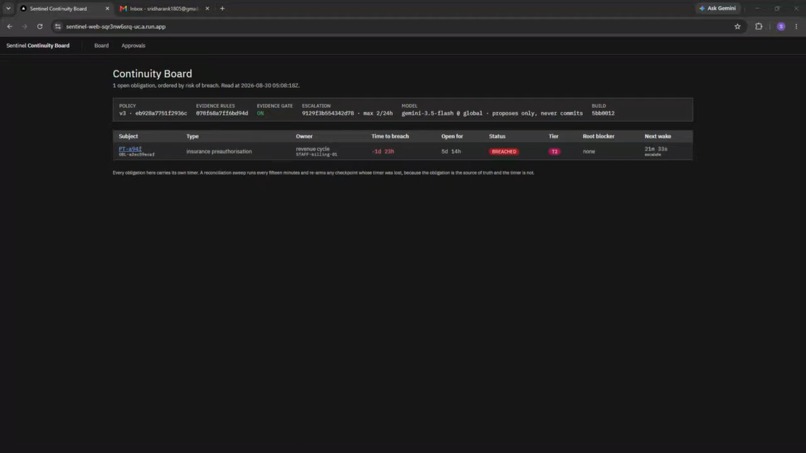Open the PT-a94f subject link
This screenshot has width=806, height=453.
(x=130, y=149)
